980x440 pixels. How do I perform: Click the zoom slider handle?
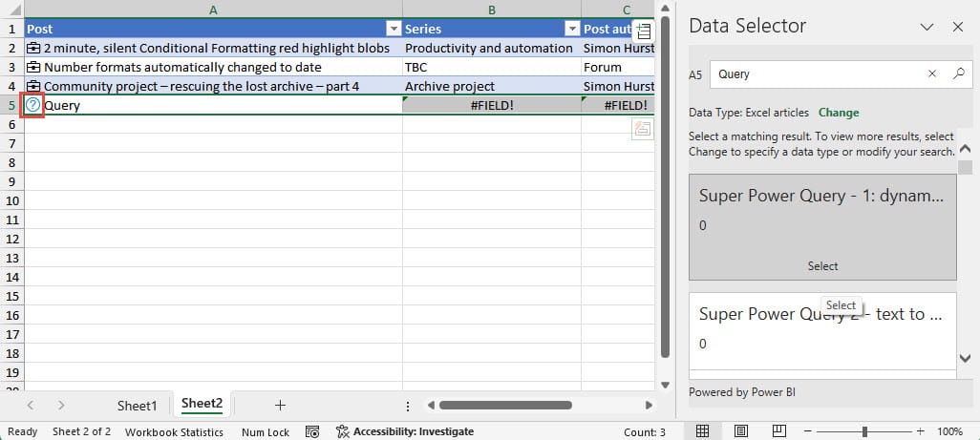click(x=864, y=431)
